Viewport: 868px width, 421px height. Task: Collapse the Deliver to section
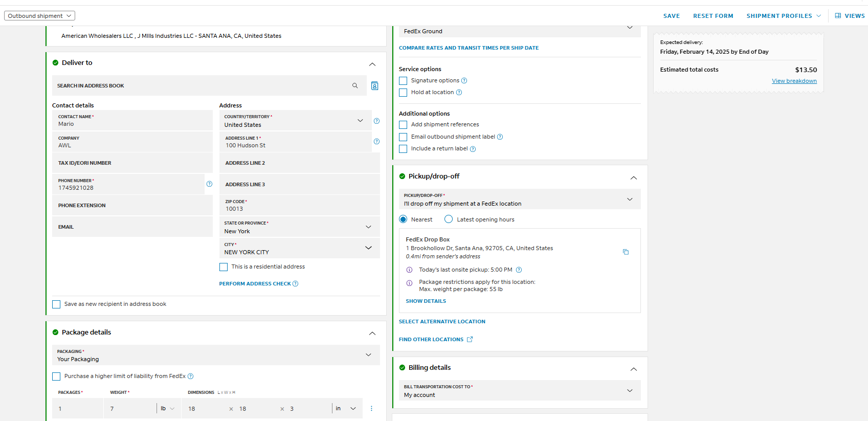[372, 64]
